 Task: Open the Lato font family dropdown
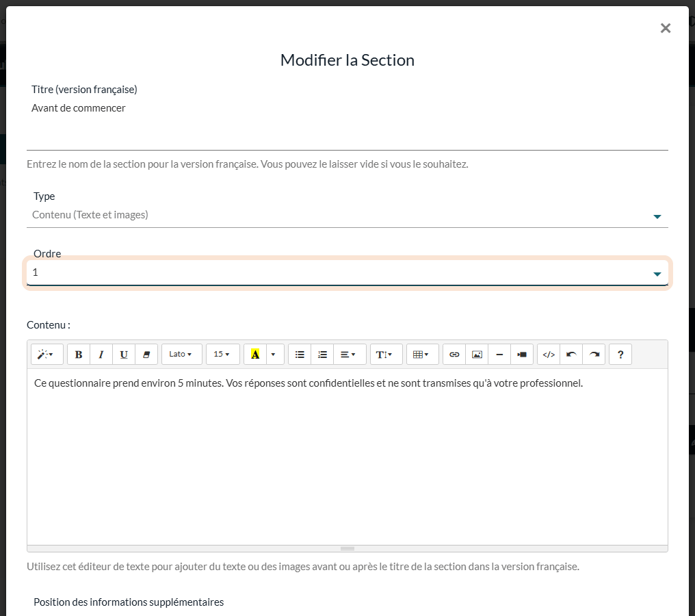[x=182, y=355]
